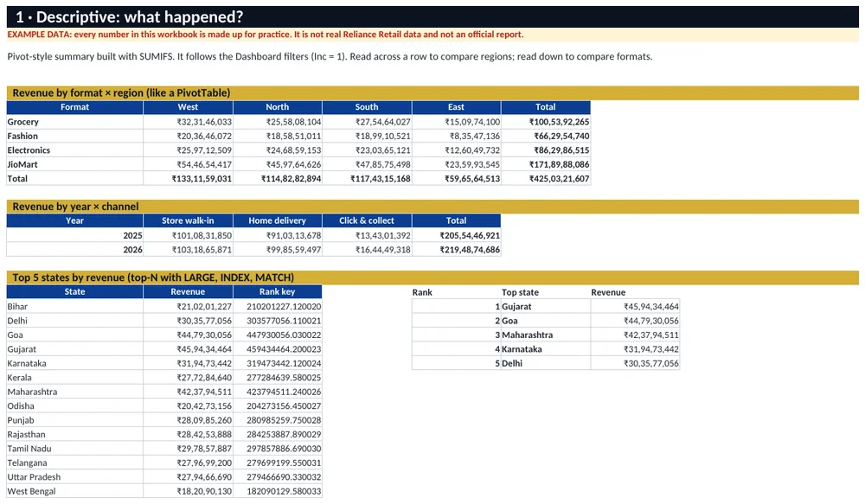The image size is (865, 504).
Task: Select grand total ₹425,03,21,607
Action: tap(546, 179)
